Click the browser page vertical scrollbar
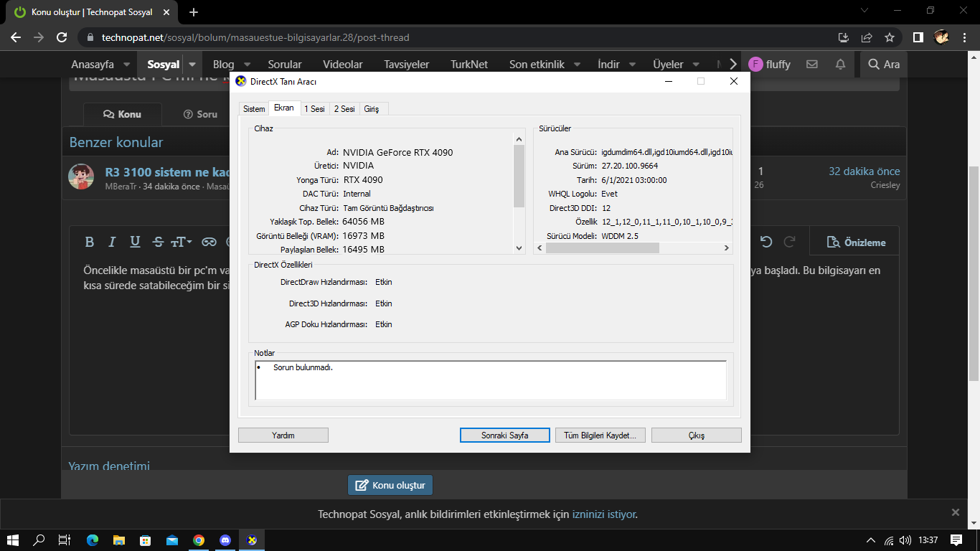 974,273
